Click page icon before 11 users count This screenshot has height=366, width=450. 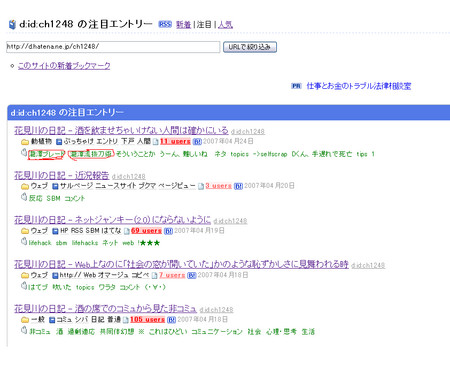point(156,142)
